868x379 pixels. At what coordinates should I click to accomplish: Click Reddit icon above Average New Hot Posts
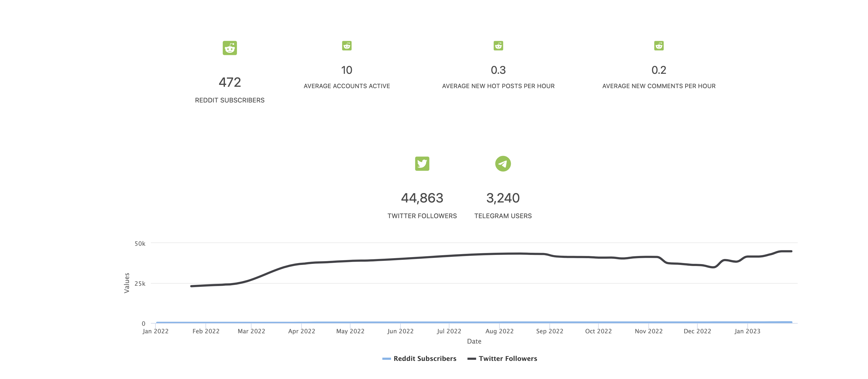pos(498,46)
